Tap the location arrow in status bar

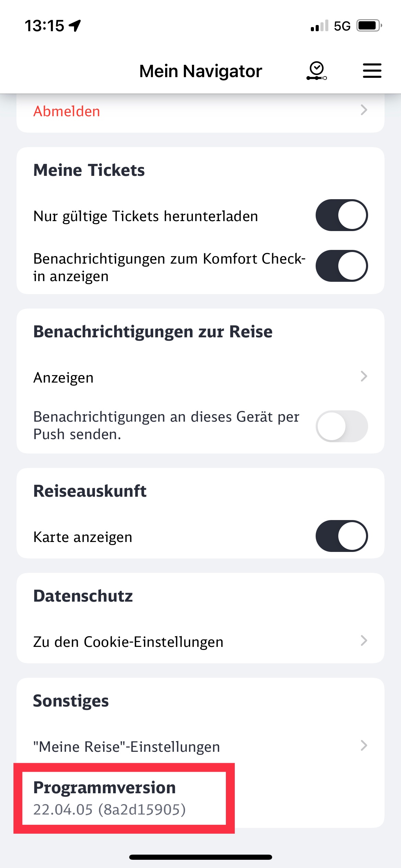pos(75,26)
